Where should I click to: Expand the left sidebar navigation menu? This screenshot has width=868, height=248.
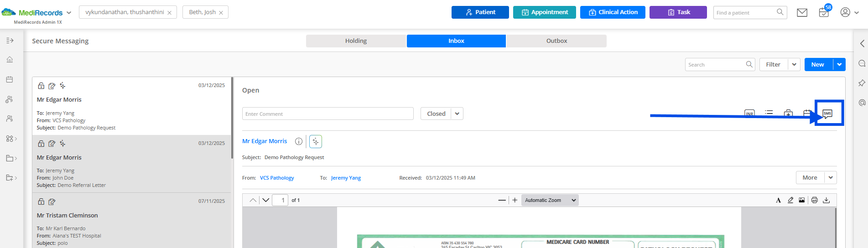[10, 41]
